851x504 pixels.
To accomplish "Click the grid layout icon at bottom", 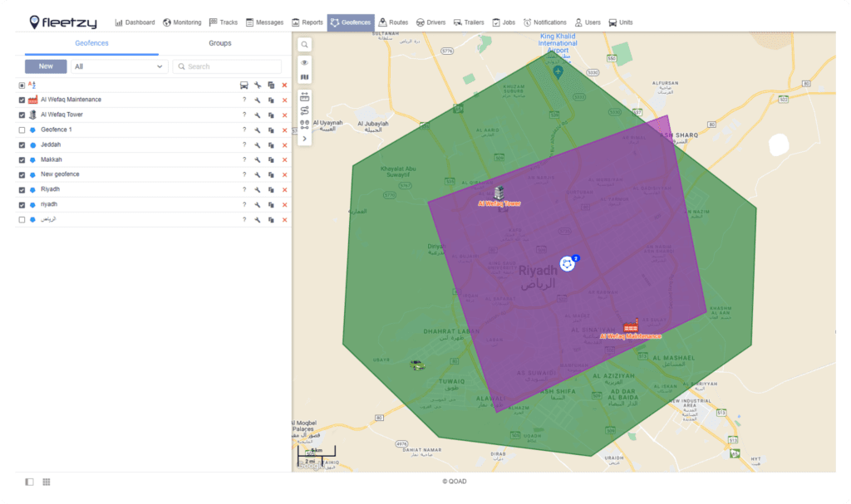I will coord(47,482).
